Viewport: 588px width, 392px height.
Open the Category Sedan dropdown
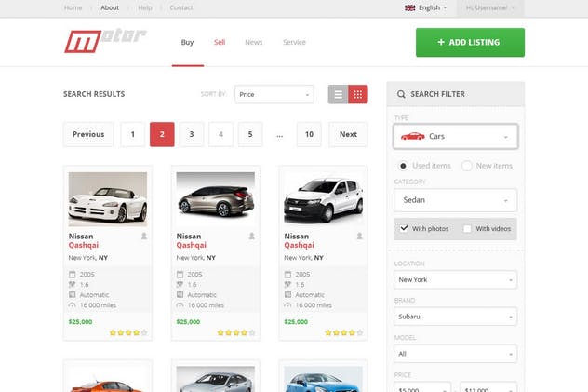456,200
